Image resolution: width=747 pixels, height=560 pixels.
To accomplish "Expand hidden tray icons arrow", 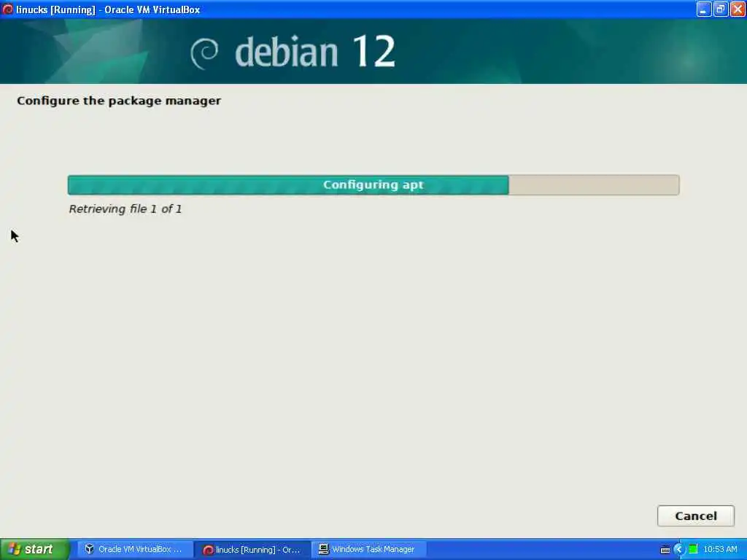I will pyautogui.click(x=679, y=550).
